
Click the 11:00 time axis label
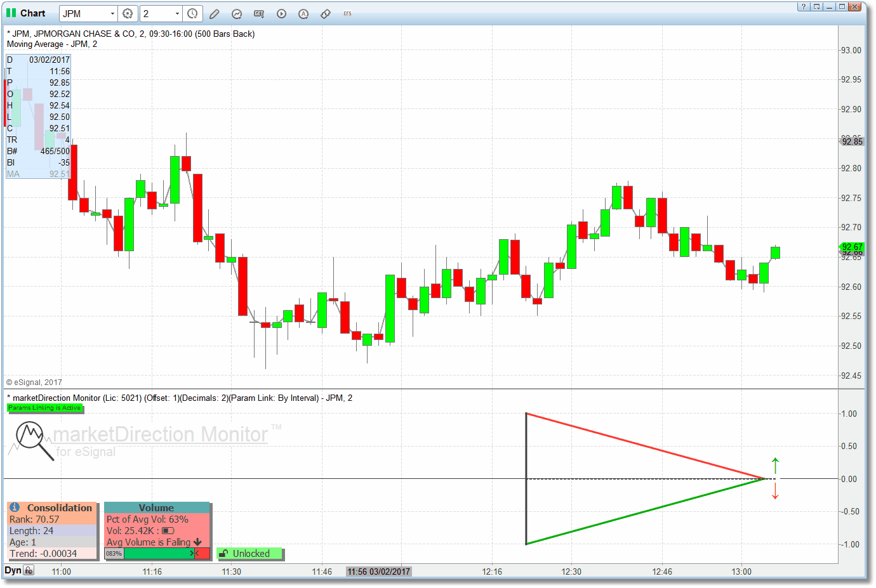[x=62, y=572]
